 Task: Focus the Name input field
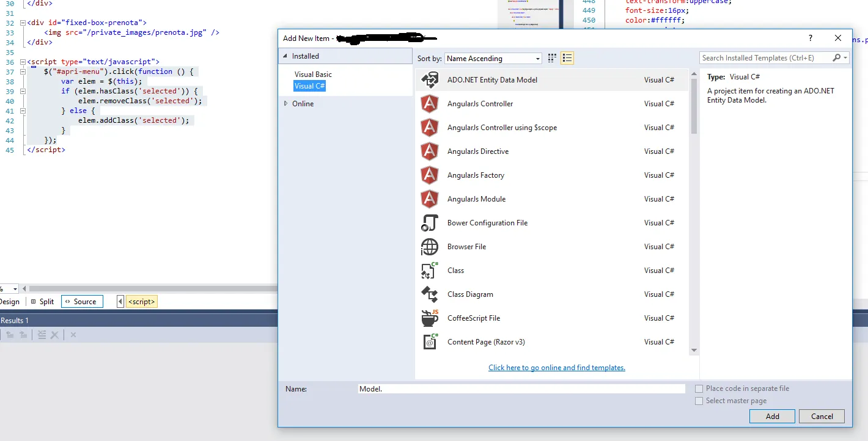(521, 389)
